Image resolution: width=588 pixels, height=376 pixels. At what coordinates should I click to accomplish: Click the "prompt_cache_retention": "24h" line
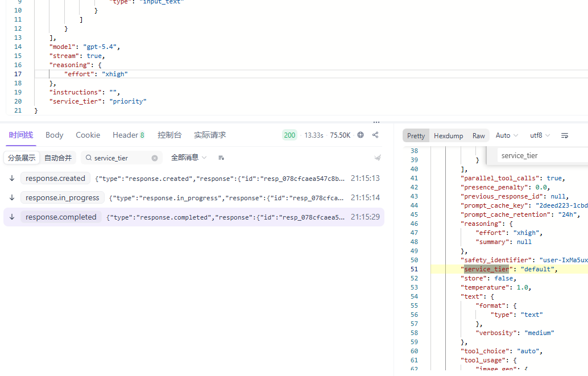[x=520, y=214]
